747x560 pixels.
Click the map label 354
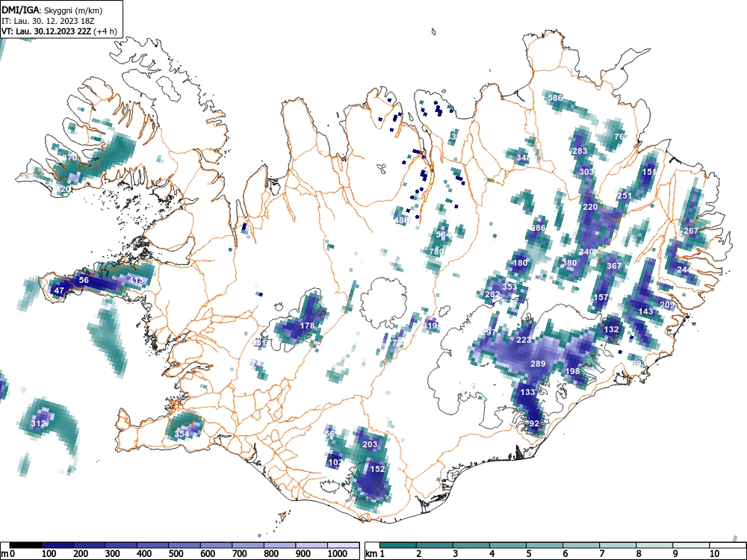182,434
